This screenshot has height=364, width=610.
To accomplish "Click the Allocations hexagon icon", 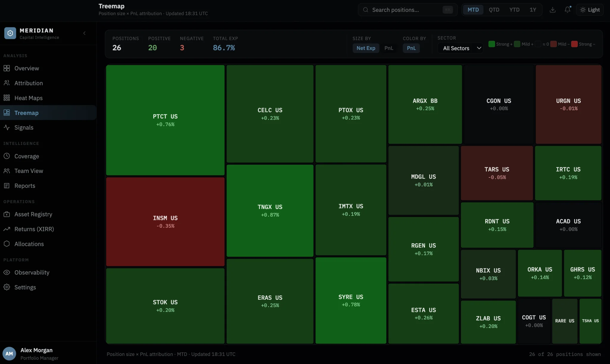I will (7, 244).
